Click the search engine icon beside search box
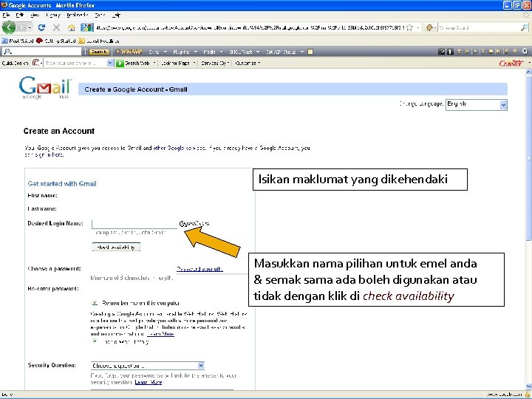532x399 pixels. (429, 27)
